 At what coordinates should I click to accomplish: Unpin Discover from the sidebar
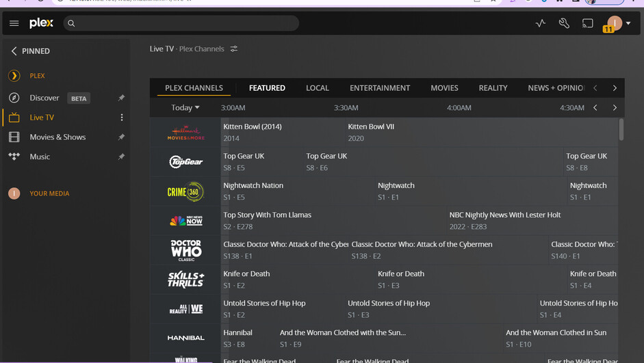coord(121,98)
